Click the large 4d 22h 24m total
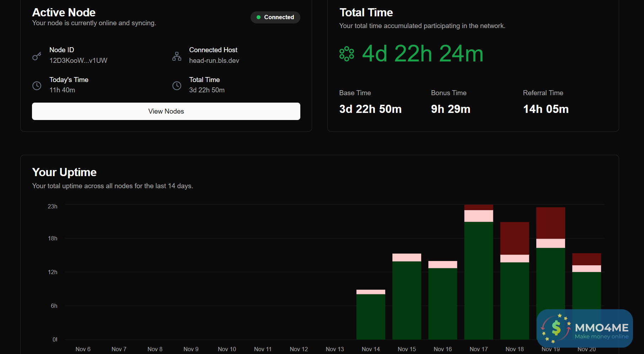Screen dimensions: 644x354 click(x=423, y=54)
